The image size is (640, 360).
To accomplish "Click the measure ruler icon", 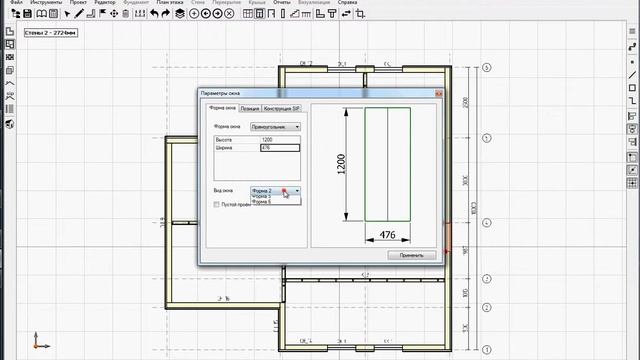I will pos(140,14).
